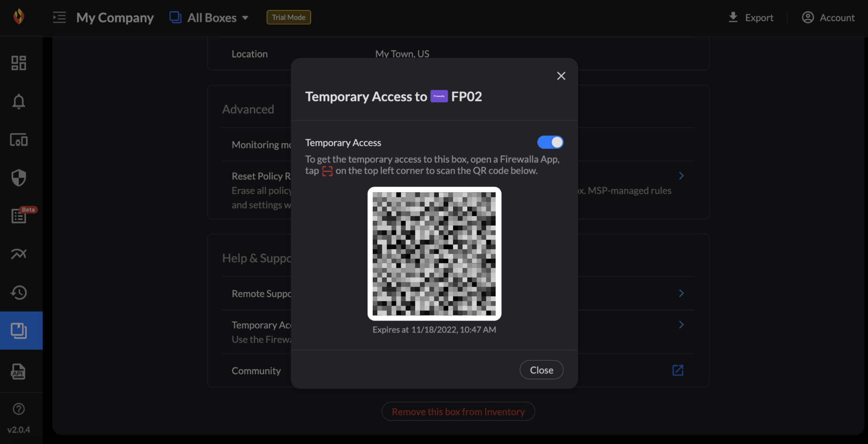This screenshot has width=868, height=444.
Task: Click the Close button in dialog
Action: [541, 370]
